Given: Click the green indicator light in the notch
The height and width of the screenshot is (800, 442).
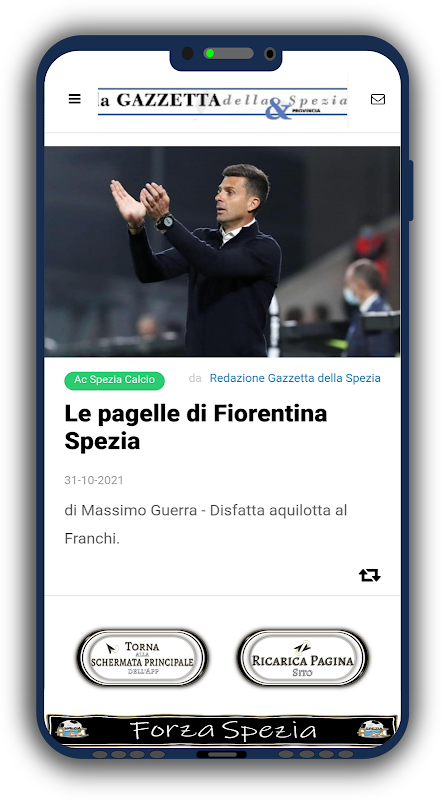Looking at the screenshot, I should tap(209, 53).
